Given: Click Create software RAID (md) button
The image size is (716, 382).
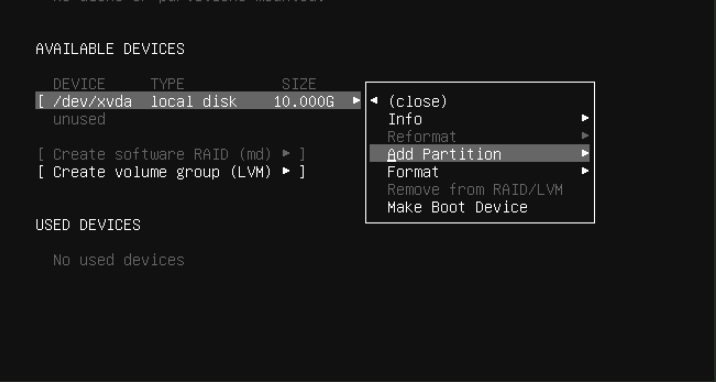Looking at the screenshot, I should point(170,154).
